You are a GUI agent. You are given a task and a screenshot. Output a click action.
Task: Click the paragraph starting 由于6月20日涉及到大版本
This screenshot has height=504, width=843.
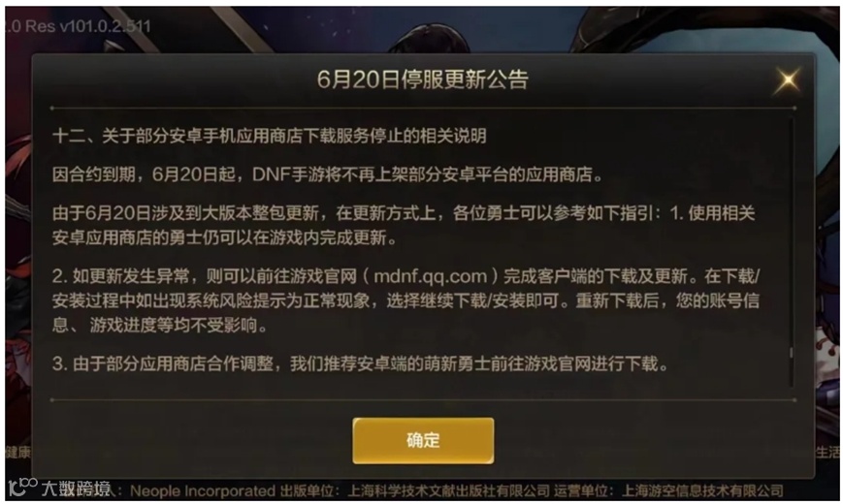[404, 225]
